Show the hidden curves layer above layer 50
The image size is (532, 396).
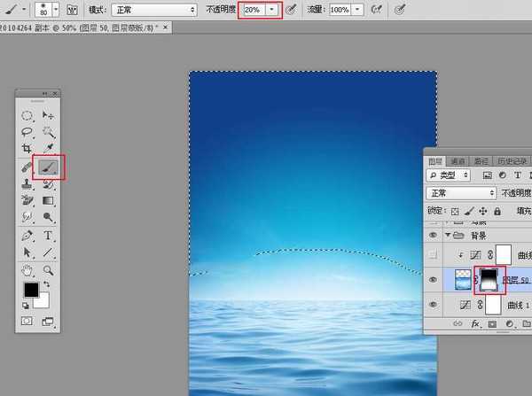(x=433, y=254)
